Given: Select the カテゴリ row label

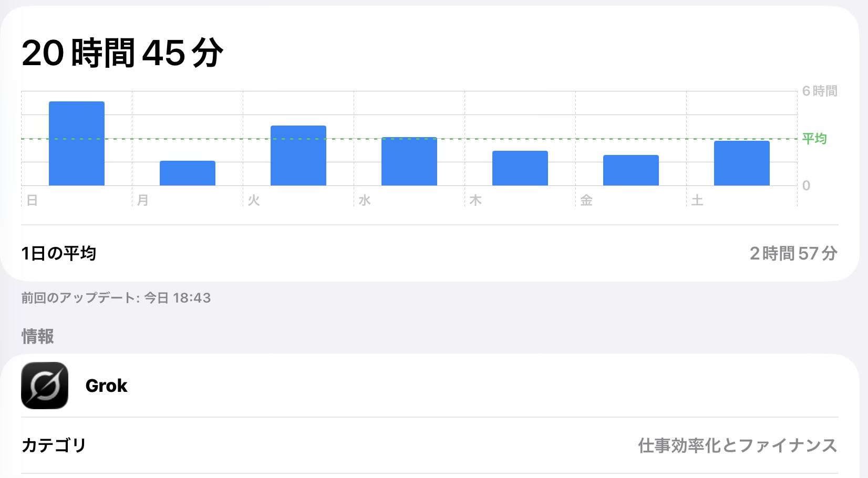Looking at the screenshot, I should coord(54,445).
